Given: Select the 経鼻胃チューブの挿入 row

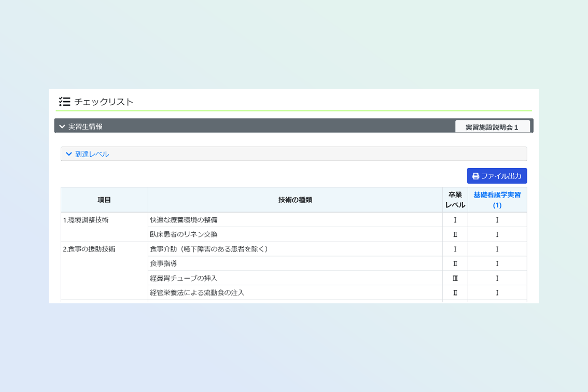Looking at the screenshot, I should pos(184,278).
